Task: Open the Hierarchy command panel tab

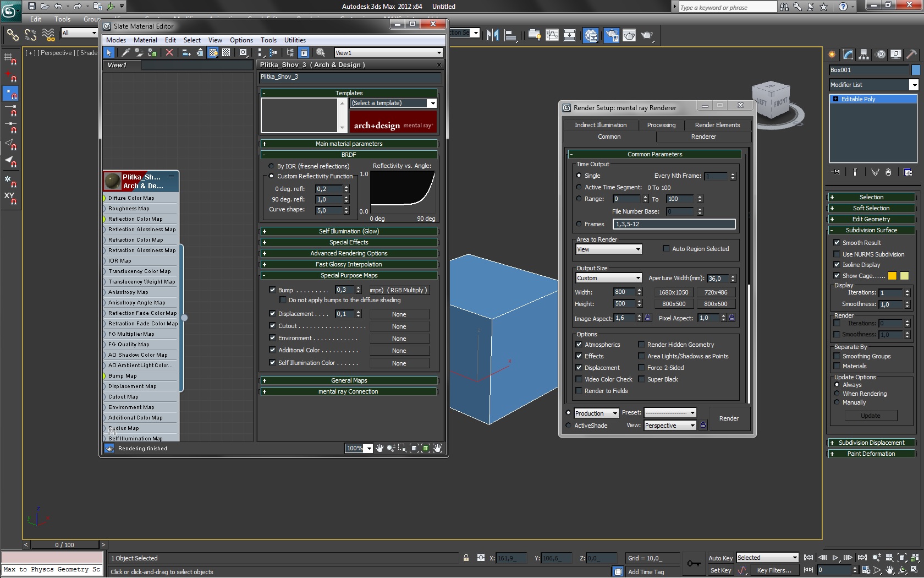Action: click(x=864, y=54)
